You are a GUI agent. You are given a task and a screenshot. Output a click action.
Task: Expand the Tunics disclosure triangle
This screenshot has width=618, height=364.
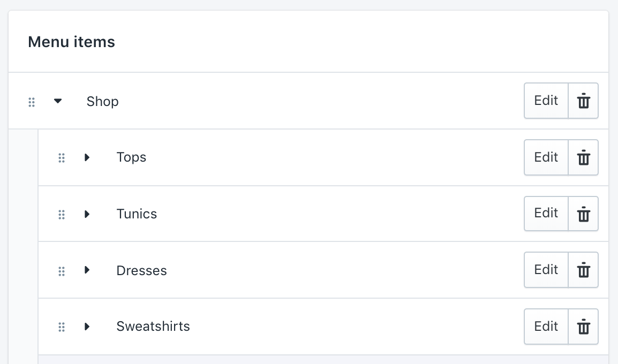tap(87, 214)
